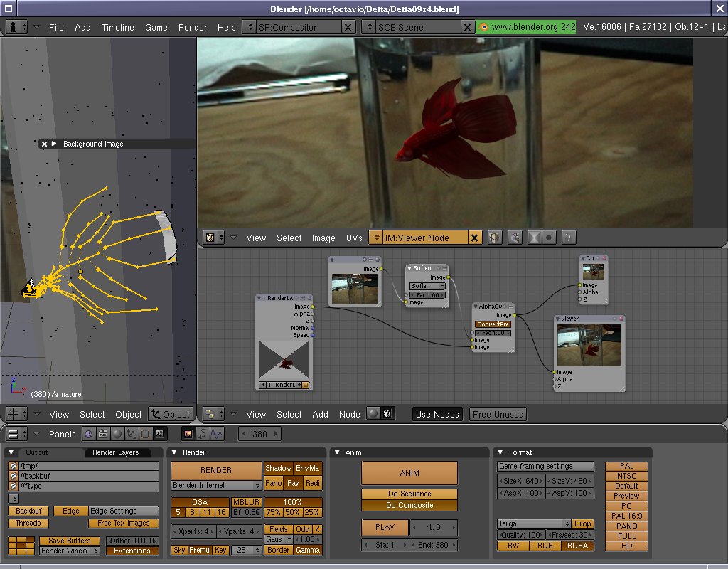Click Material nodes sphere icon
728x569 pixels.
tap(373, 414)
